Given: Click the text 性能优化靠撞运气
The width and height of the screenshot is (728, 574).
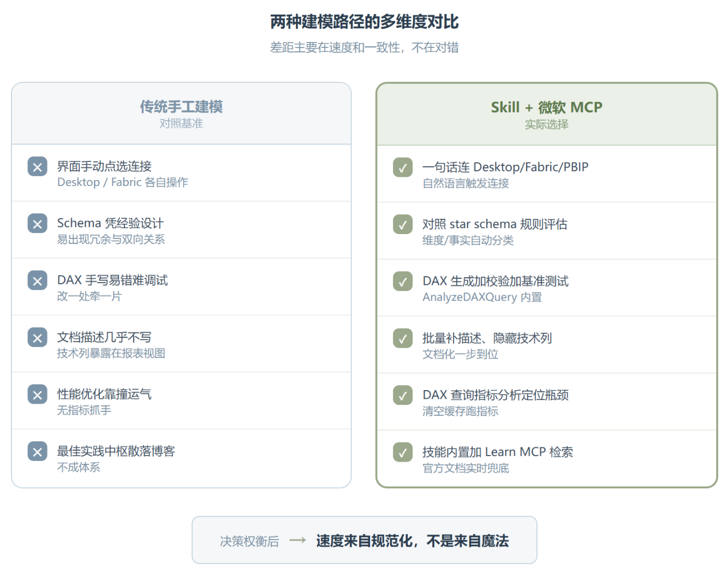Looking at the screenshot, I should [x=104, y=394].
